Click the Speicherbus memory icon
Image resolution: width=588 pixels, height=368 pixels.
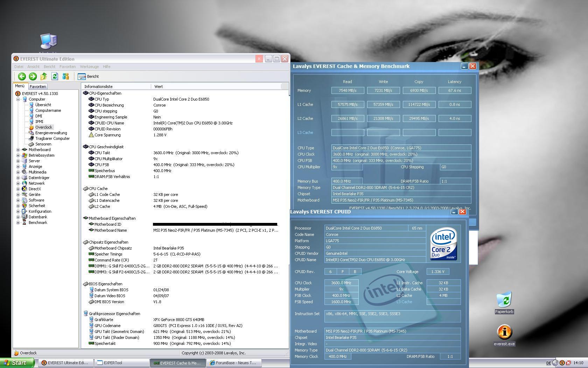[91, 171]
